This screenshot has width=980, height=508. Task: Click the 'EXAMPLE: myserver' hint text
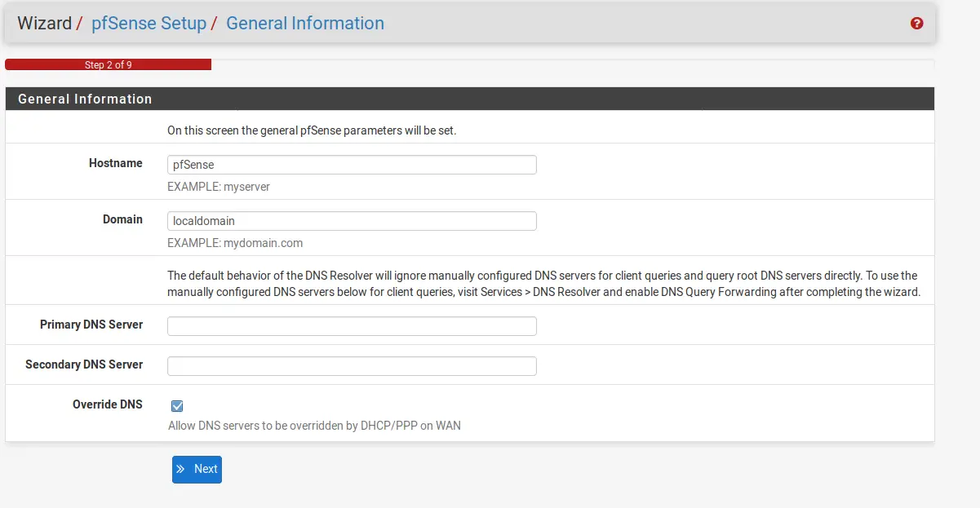pyautogui.click(x=219, y=187)
